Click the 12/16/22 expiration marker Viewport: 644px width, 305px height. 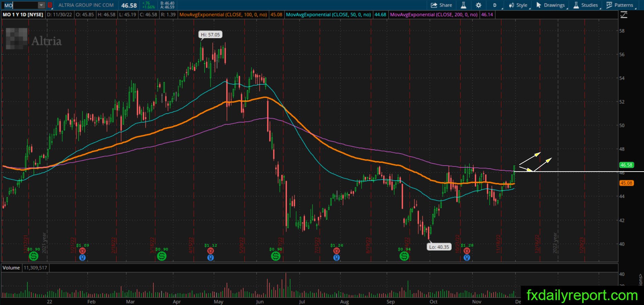coord(537,243)
